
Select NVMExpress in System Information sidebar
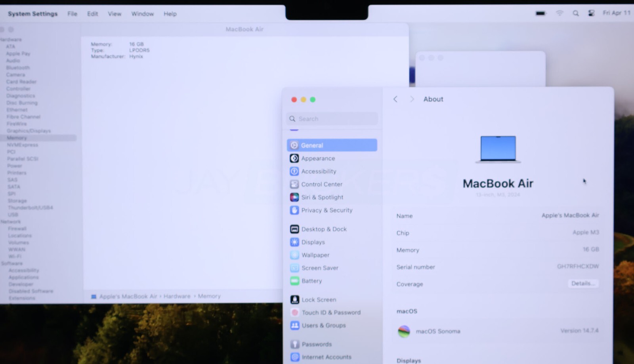[x=23, y=145]
